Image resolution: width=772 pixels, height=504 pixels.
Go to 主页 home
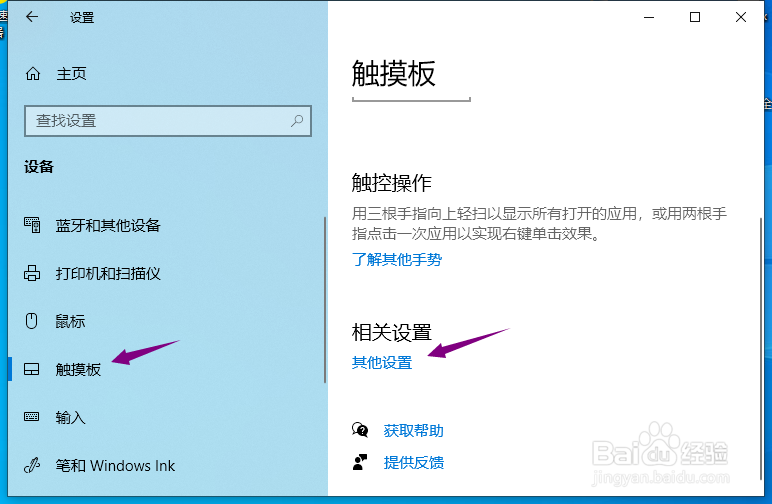(71, 74)
